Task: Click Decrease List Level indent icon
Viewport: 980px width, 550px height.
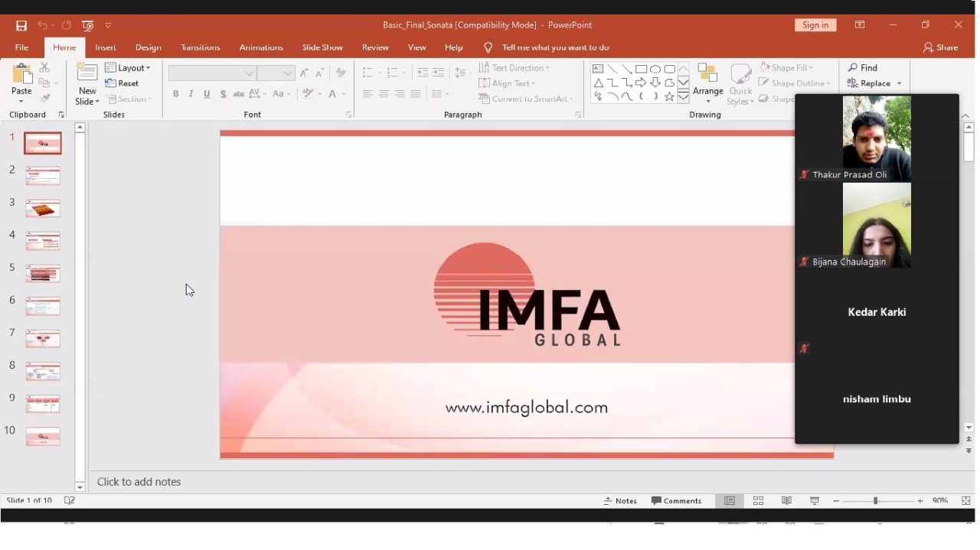Action: click(423, 73)
